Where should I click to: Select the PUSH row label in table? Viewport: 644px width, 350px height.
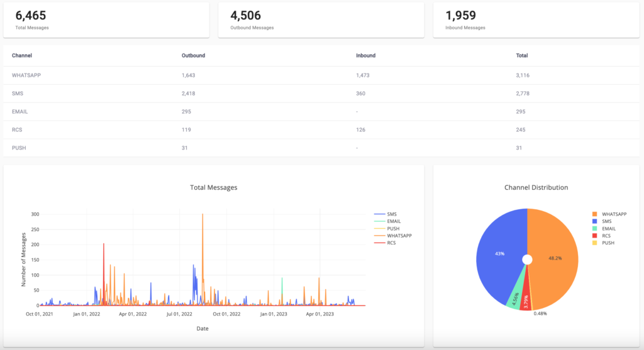coord(19,148)
